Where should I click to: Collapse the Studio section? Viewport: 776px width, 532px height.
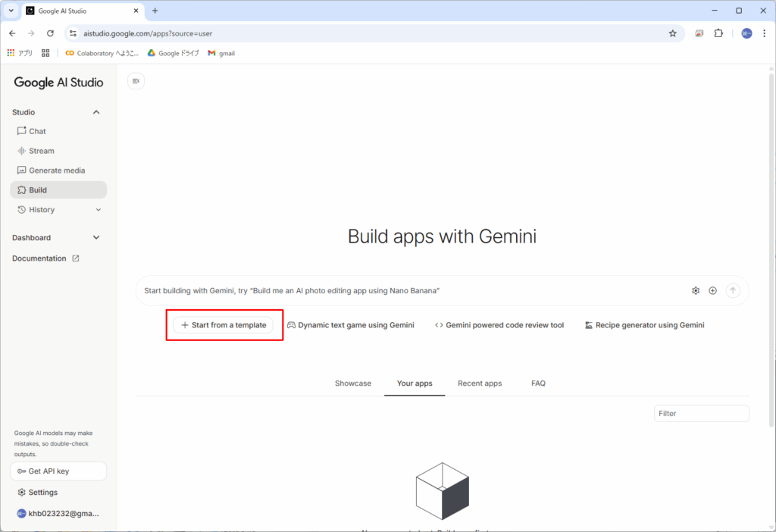(96, 112)
